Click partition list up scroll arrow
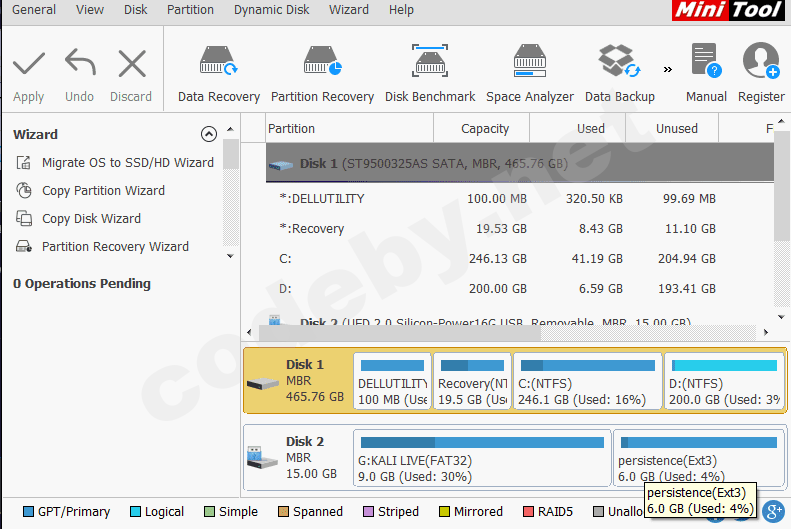The width and height of the screenshot is (791, 529). point(781,121)
